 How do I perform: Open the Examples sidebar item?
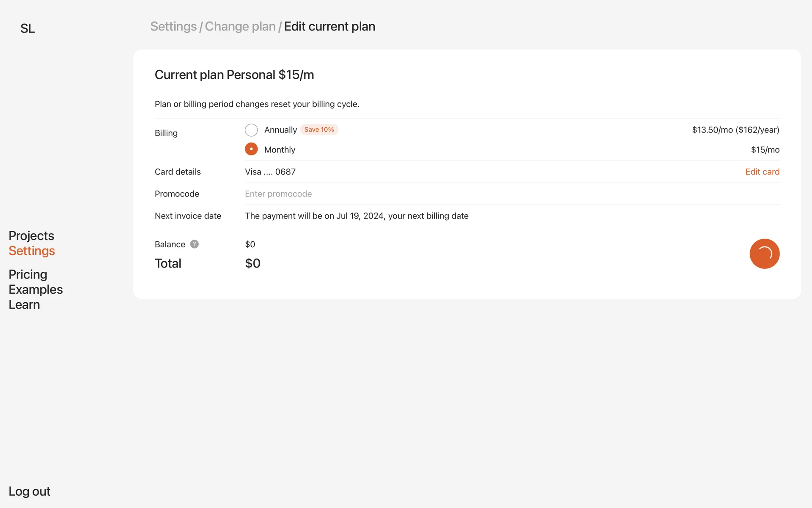click(x=36, y=290)
